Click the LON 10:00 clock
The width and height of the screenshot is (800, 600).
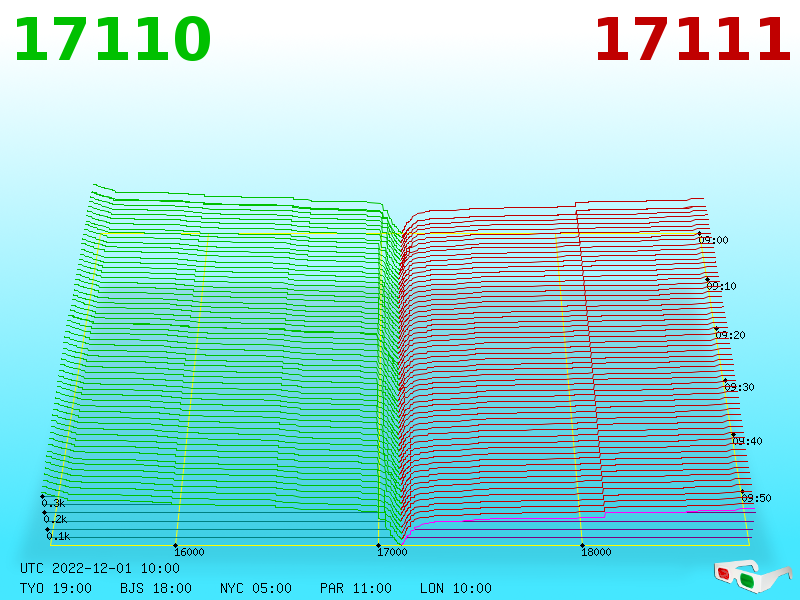[456, 588]
